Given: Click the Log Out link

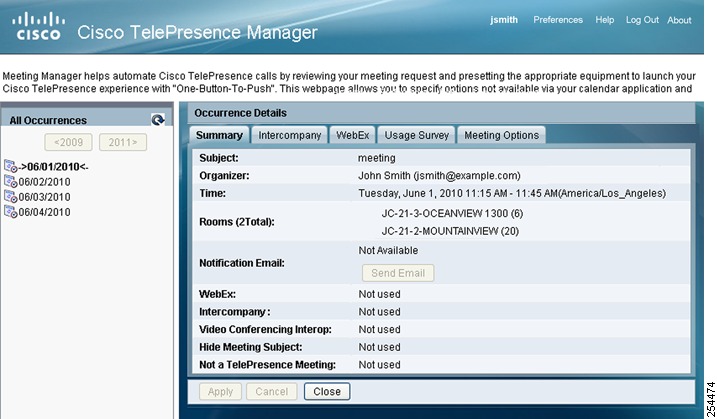Looking at the screenshot, I should 642,20.
